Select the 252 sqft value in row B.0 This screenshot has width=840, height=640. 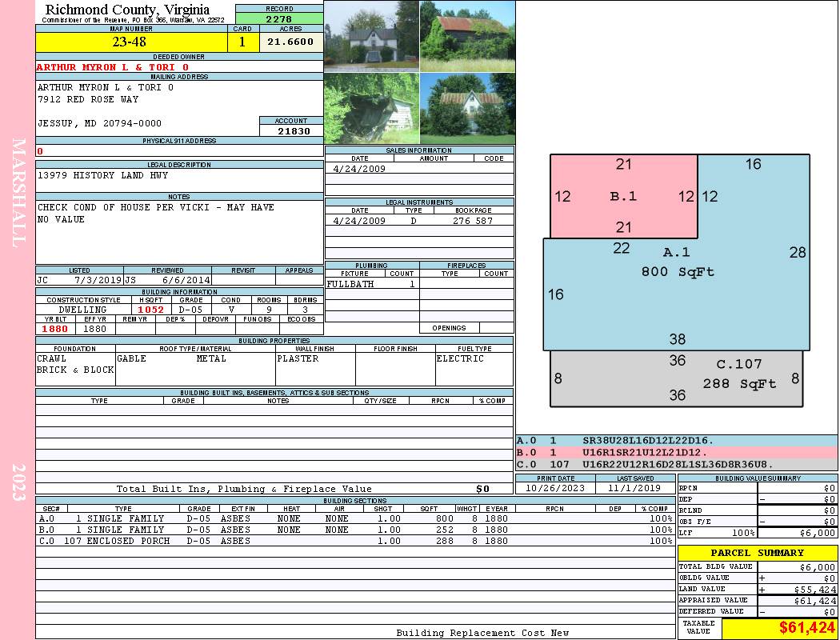click(x=444, y=530)
